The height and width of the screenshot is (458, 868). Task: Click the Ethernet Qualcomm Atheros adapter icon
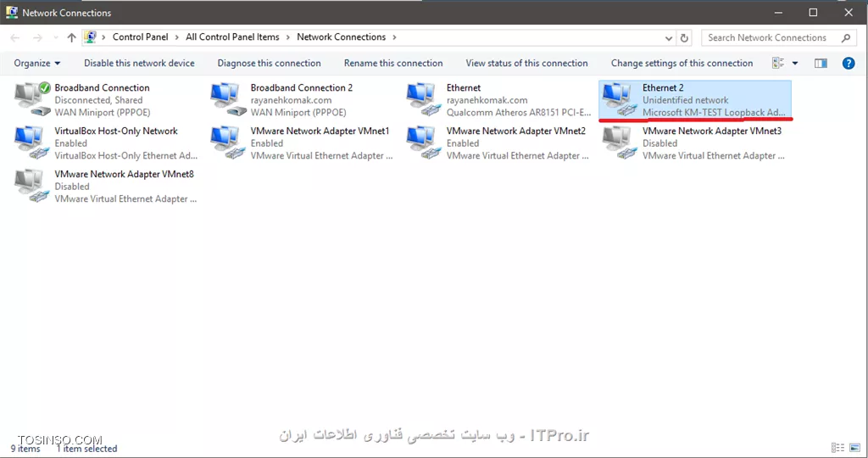425,99
